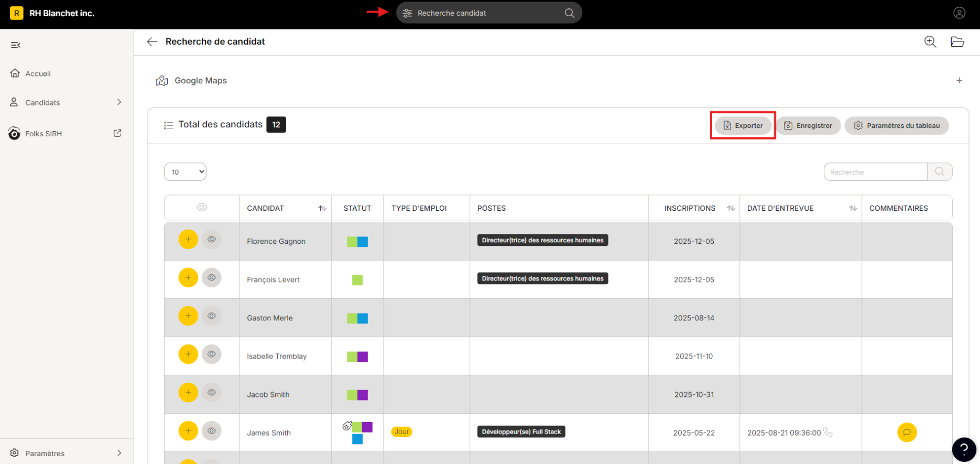This screenshot has width=980, height=464.
Task: Go back using the left arrow
Action: click(x=152, y=41)
